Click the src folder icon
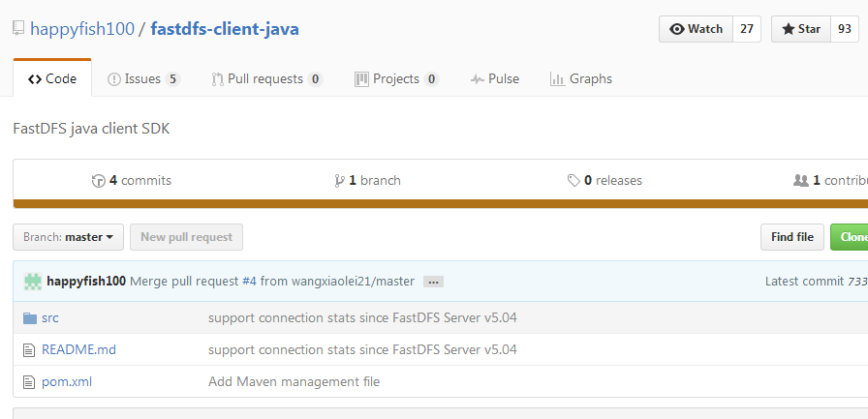The image size is (868, 419). click(x=29, y=317)
